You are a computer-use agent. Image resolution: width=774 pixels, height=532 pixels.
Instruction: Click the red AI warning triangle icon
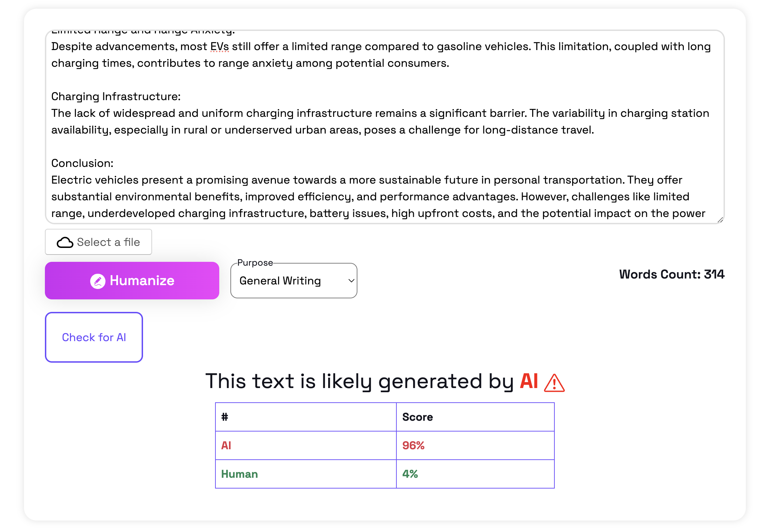[554, 383]
